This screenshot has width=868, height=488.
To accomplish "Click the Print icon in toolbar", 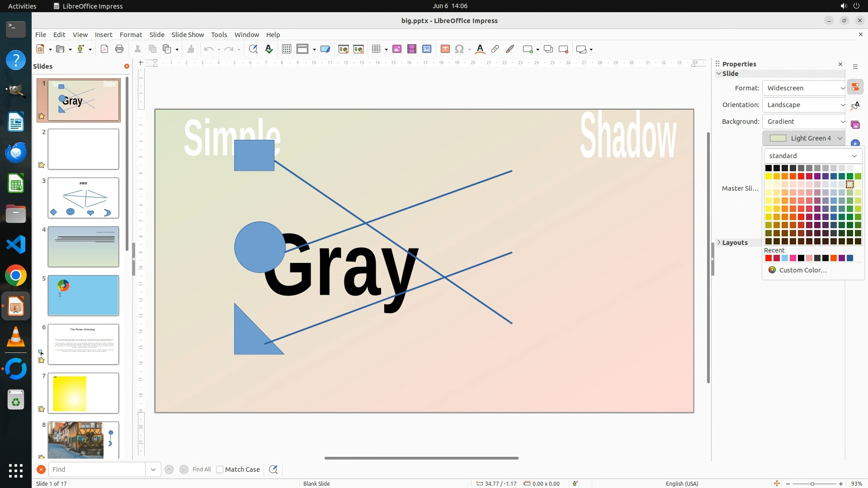I will click(x=119, y=49).
